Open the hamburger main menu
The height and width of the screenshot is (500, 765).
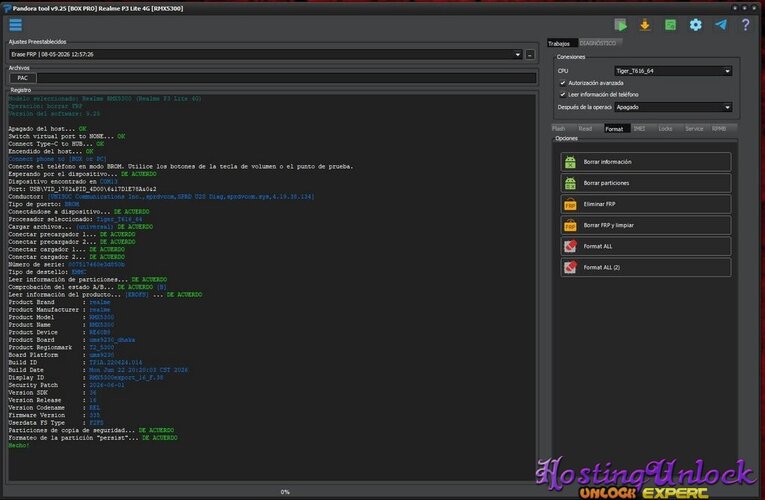pos(16,25)
